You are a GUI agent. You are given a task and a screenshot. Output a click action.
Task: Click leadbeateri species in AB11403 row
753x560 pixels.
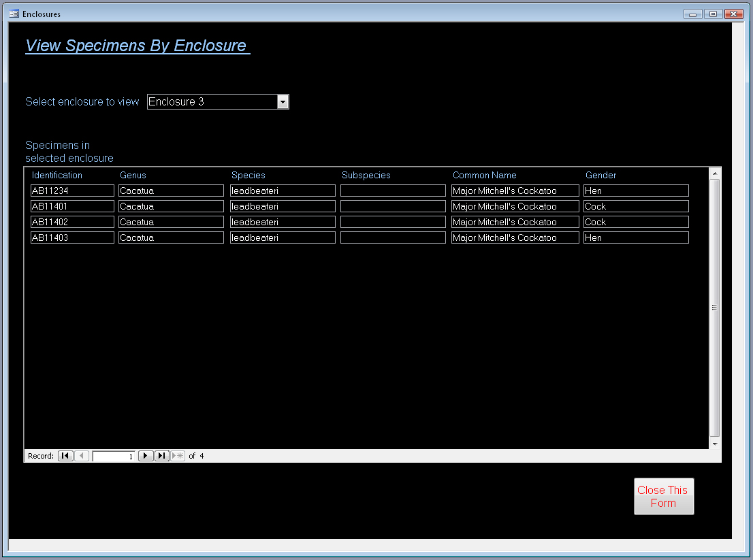tap(283, 237)
